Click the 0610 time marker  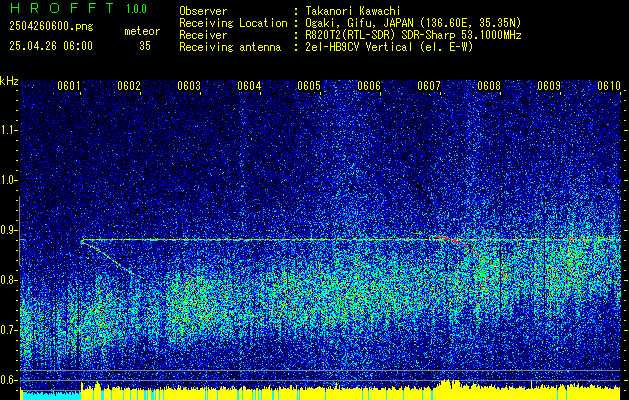click(609, 86)
